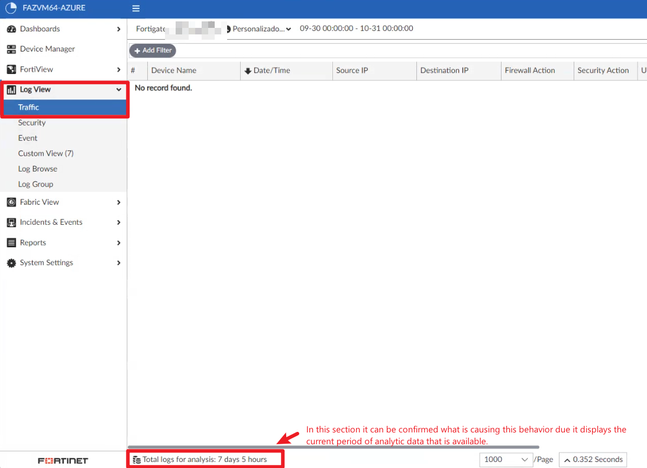Screen dimensions: 647x468
Task: Click the horizontal scrollbar
Action: click(x=333, y=447)
